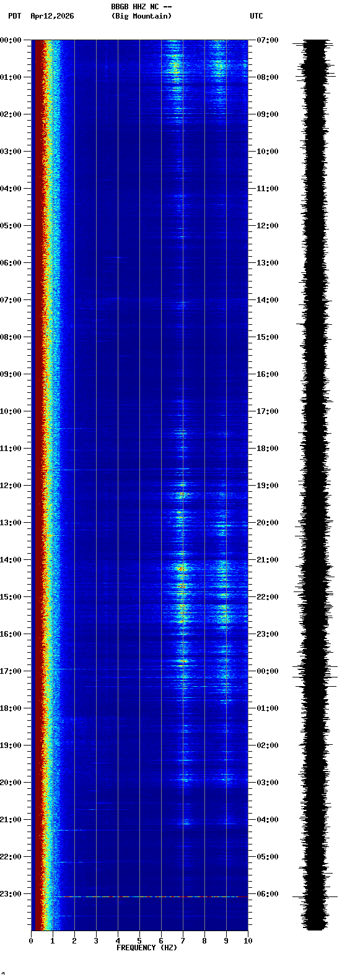Click the 1 Hz frequency tick label

point(53,941)
